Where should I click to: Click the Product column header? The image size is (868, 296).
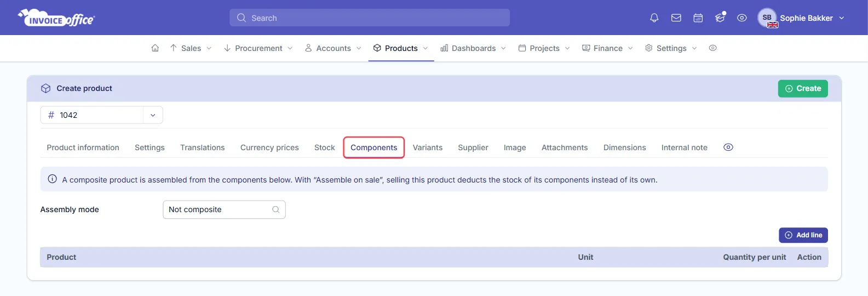61,257
